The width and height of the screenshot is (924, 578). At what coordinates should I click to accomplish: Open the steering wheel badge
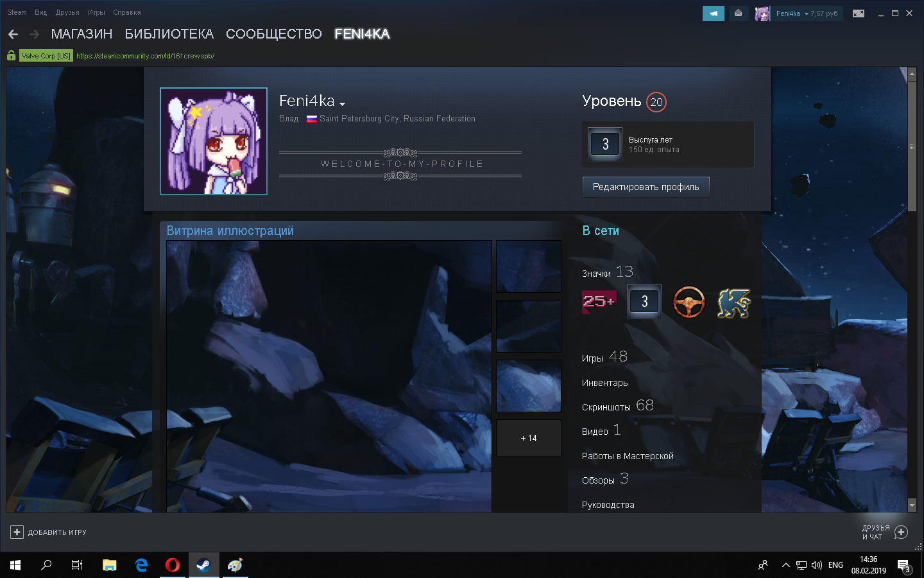click(689, 301)
